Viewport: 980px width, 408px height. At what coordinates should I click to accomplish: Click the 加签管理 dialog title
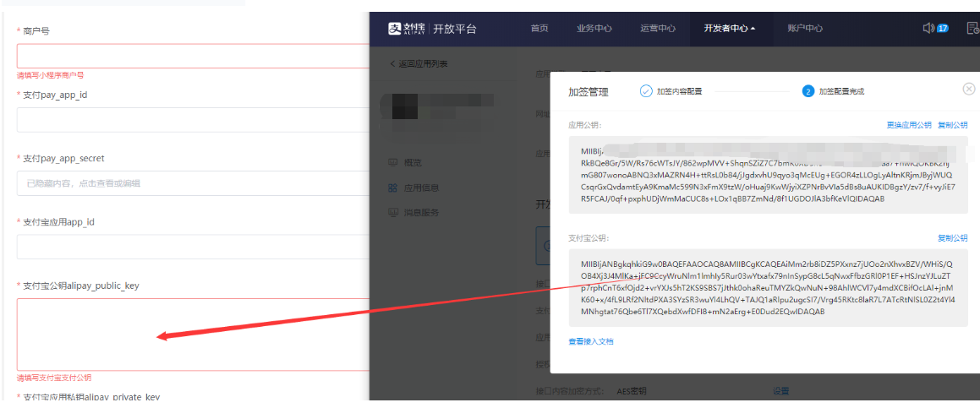click(589, 92)
